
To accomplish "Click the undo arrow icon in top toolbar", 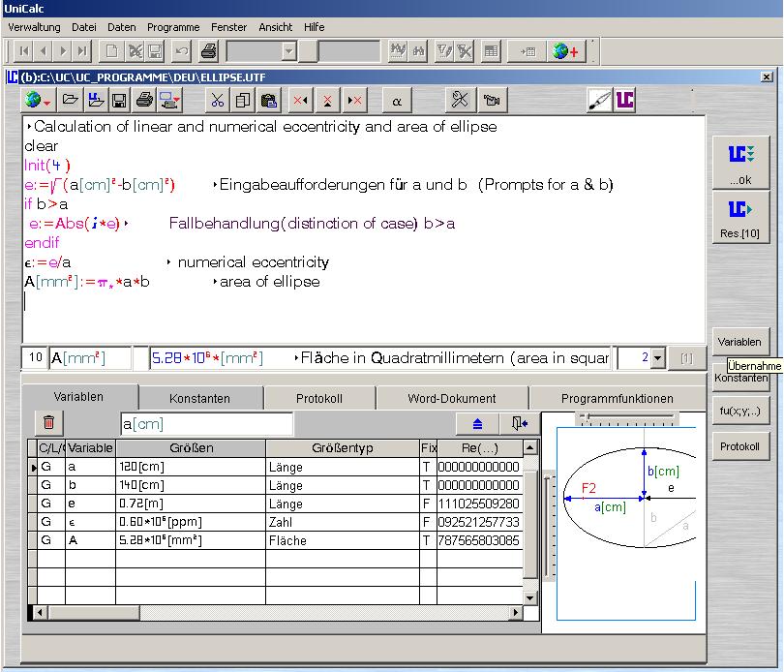I will (x=182, y=51).
